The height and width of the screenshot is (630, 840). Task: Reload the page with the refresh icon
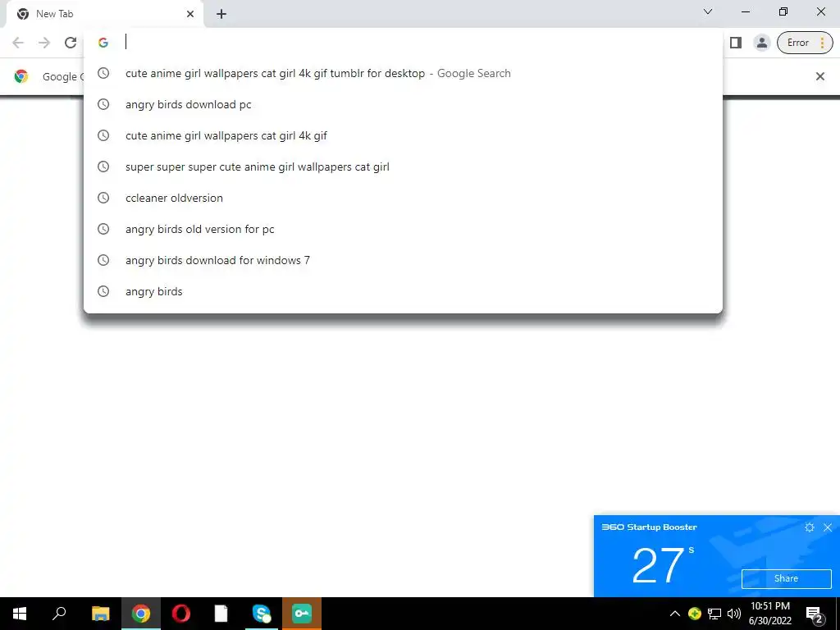click(x=71, y=43)
